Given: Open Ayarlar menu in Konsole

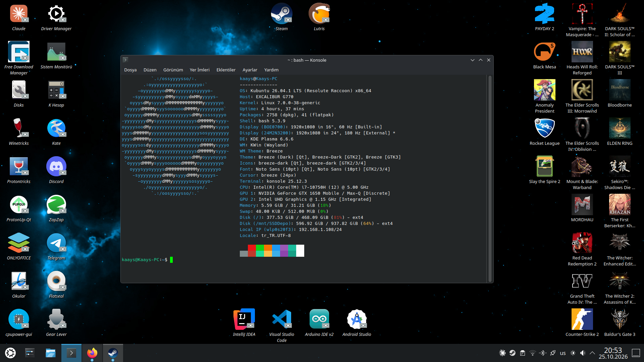Looking at the screenshot, I should point(250,70).
